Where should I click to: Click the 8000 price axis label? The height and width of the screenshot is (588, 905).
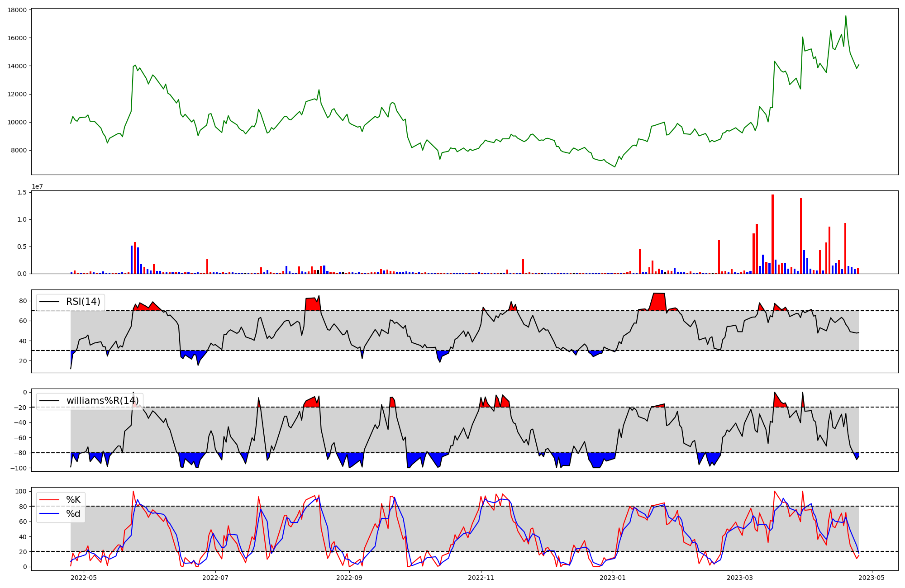pos(19,151)
